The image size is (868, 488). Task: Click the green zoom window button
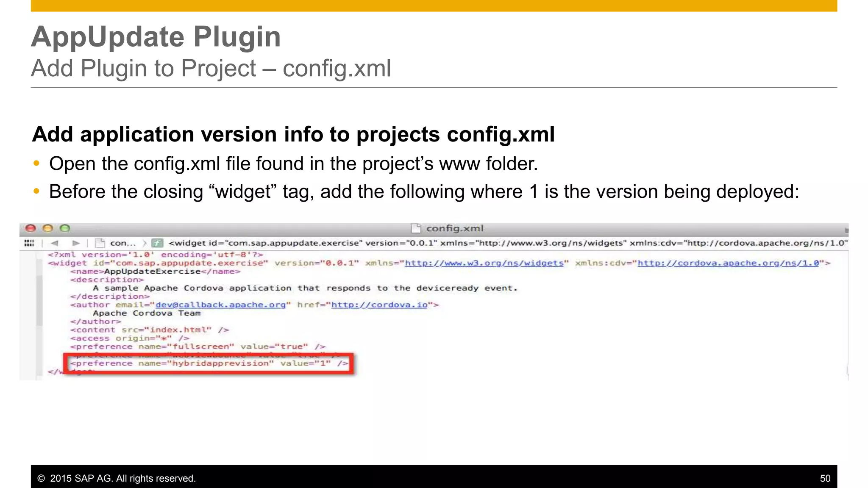pos(64,228)
